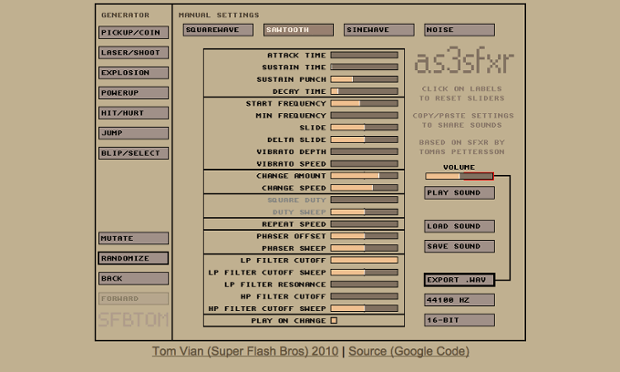The height and width of the screenshot is (372, 620).
Task: Click the Start Frequency slider
Action: (364, 104)
